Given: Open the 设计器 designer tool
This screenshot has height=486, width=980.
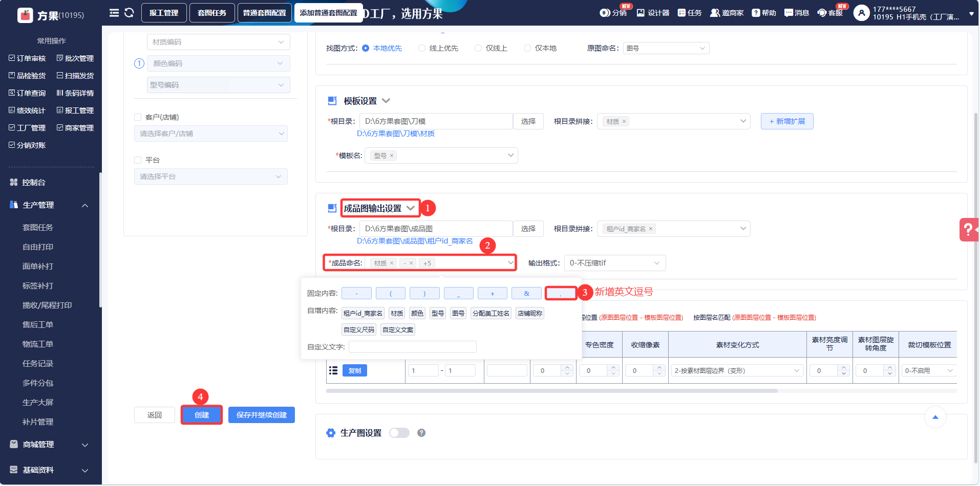Looking at the screenshot, I should pos(653,13).
